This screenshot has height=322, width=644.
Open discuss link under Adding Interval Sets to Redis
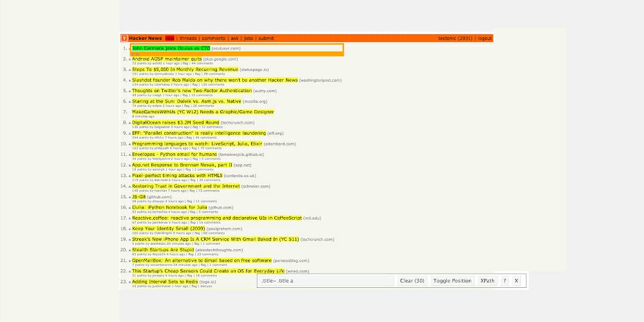(206, 287)
